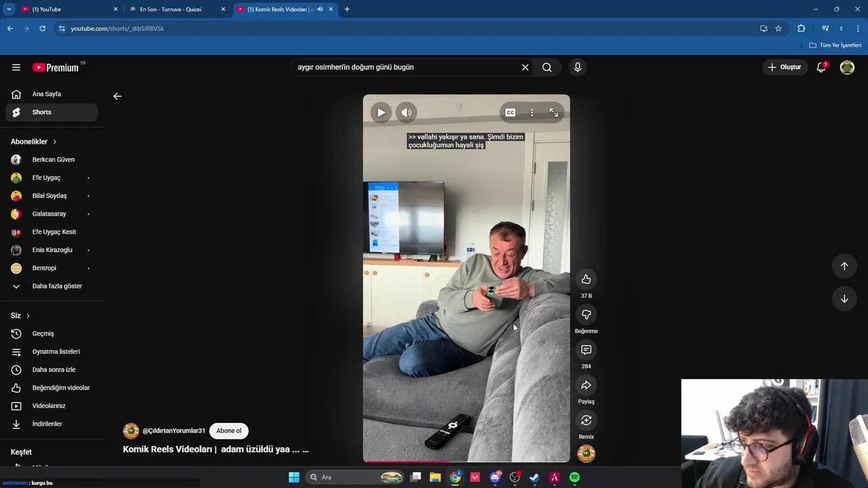This screenshot has width=868, height=488.
Task: Open Geçmiş watch history
Action: click(x=52, y=333)
